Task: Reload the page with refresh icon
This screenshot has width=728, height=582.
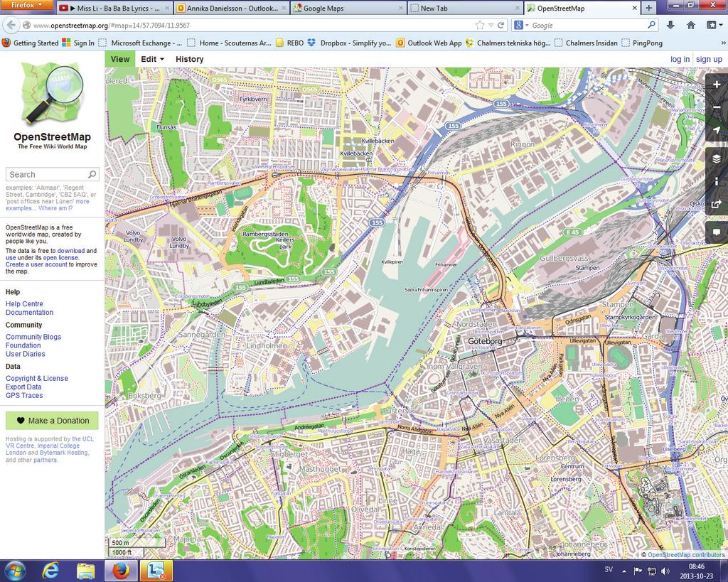Action: pos(500,26)
